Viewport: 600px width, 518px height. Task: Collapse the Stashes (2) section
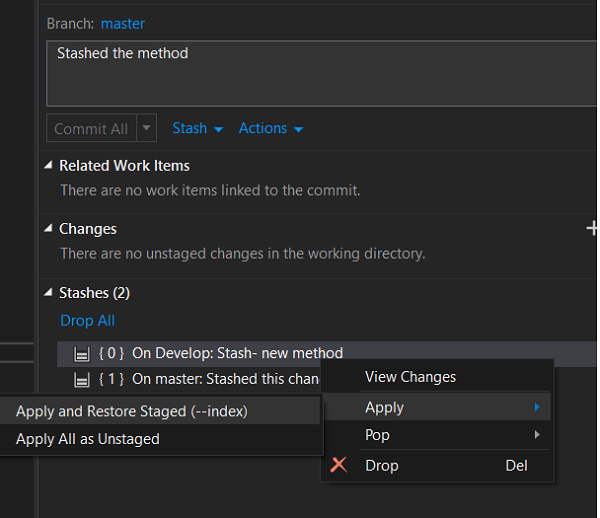[x=48, y=293]
